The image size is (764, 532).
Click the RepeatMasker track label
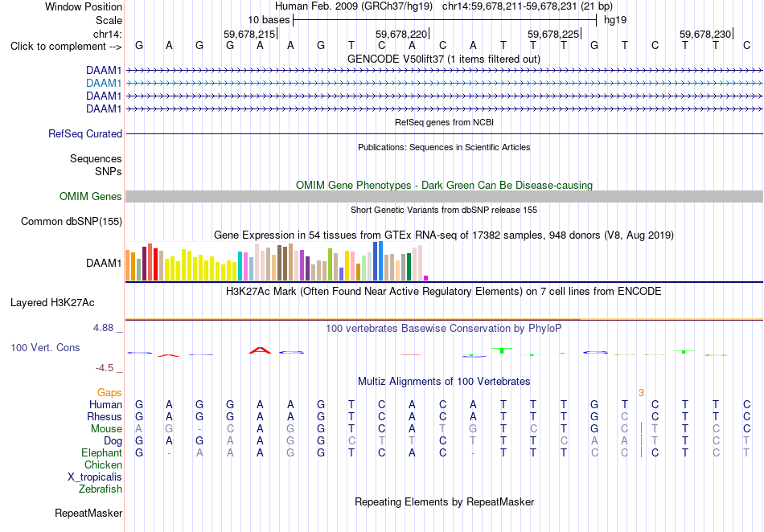(x=88, y=513)
